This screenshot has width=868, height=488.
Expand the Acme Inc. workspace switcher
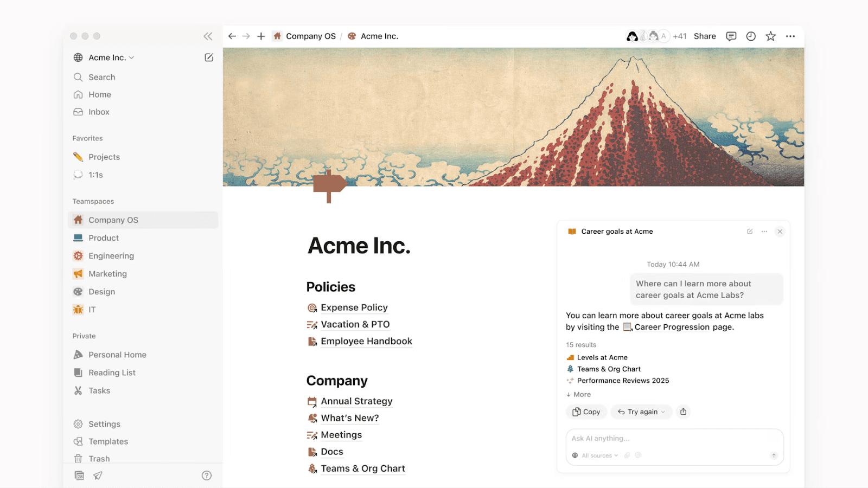[x=104, y=57]
